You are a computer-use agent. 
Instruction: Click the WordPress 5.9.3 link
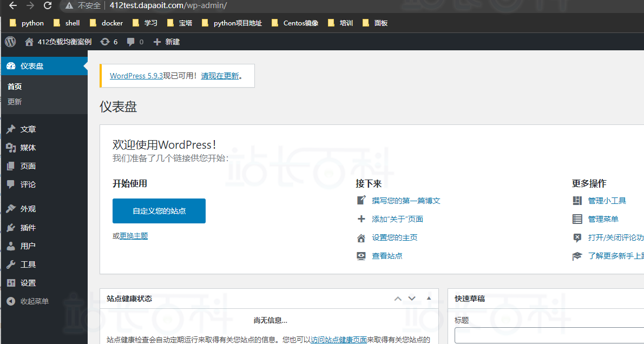pyautogui.click(x=136, y=76)
